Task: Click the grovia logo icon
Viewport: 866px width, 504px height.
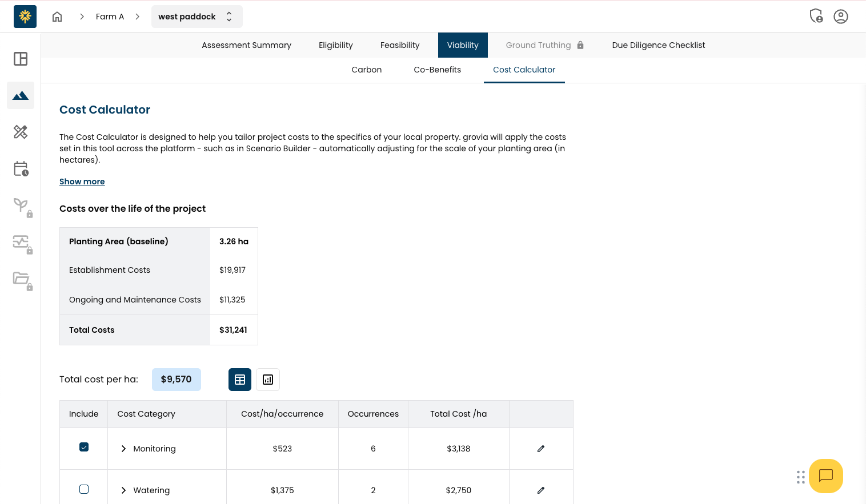Action: (25, 17)
